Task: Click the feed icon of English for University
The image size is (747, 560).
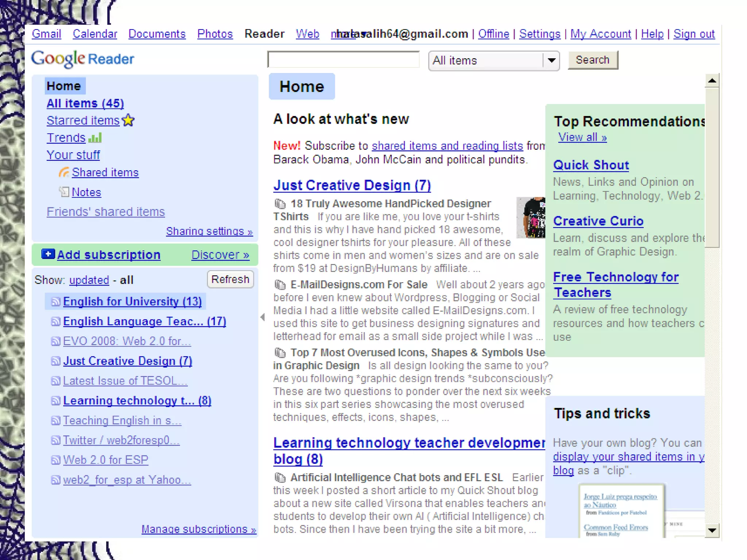Action: [55, 302]
